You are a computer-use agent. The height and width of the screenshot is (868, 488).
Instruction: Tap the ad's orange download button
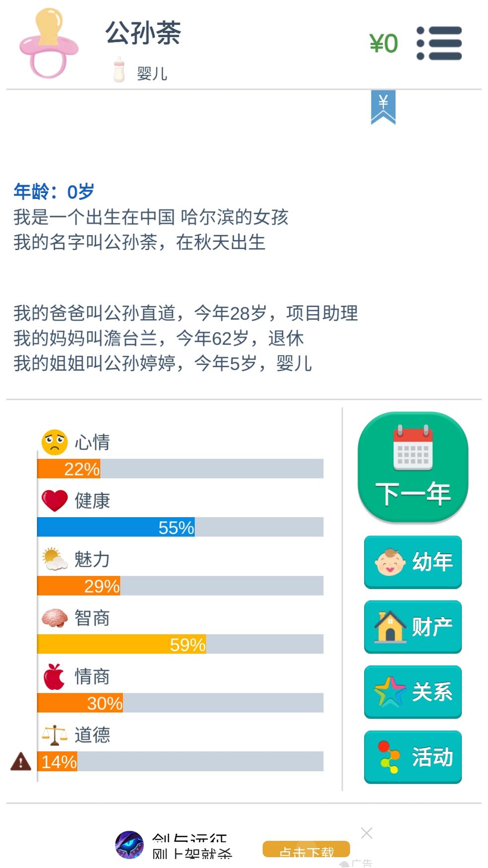[306, 849]
